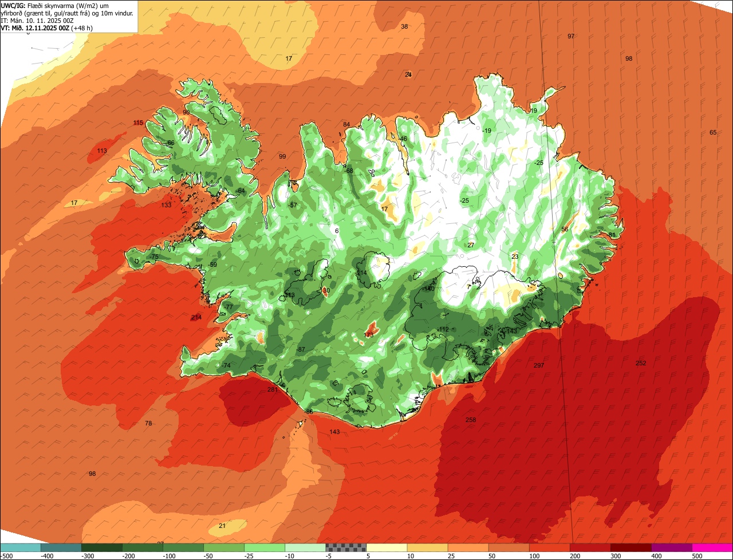Click the flux value -75 on the western peninsula
This screenshot has width=733, height=560.
click(153, 257)
